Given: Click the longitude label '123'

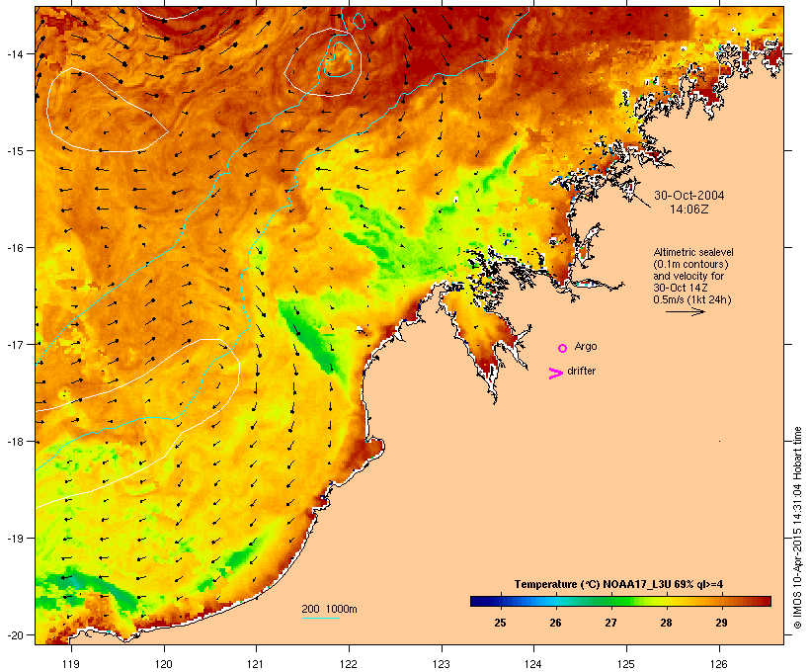Looking at the screenshot, I should click(x=442, y=664).
